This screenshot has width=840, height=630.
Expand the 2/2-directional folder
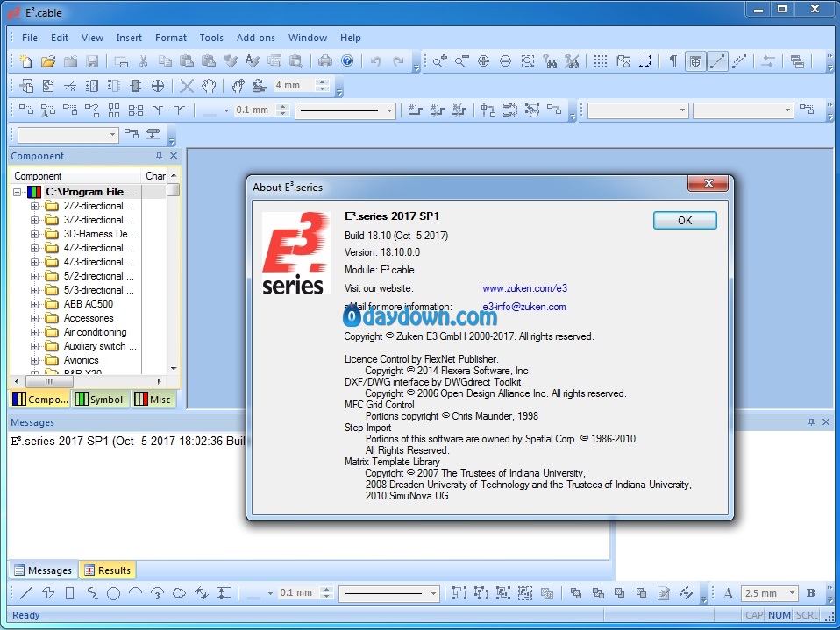coord(34,206)
